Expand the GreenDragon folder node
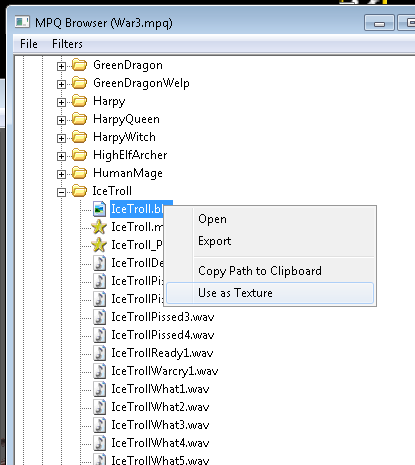 pos(61,66)
